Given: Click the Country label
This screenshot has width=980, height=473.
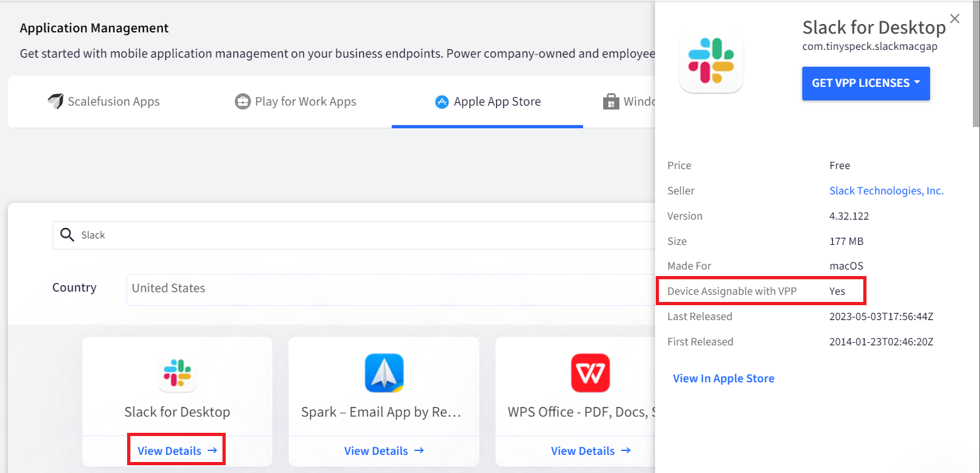Looking at the screenshot, I should [75, 288].
